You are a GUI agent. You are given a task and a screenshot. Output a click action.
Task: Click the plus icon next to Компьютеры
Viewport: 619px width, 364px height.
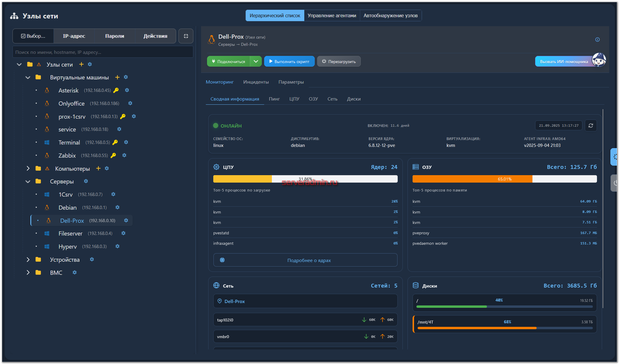98,168
